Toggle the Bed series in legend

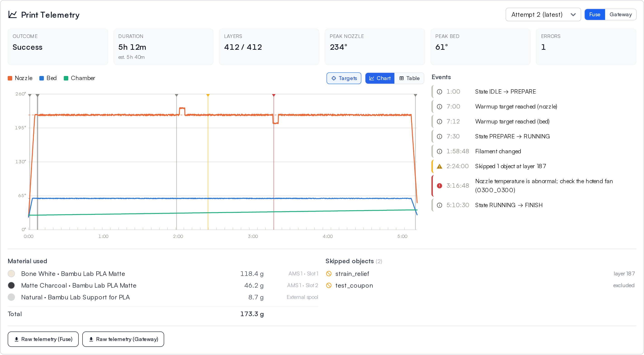(48, 78)
